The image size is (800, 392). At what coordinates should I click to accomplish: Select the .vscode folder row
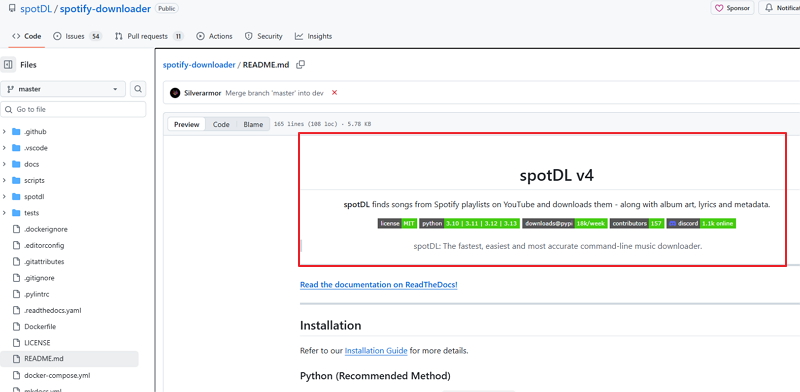click(x=69, y=148)
